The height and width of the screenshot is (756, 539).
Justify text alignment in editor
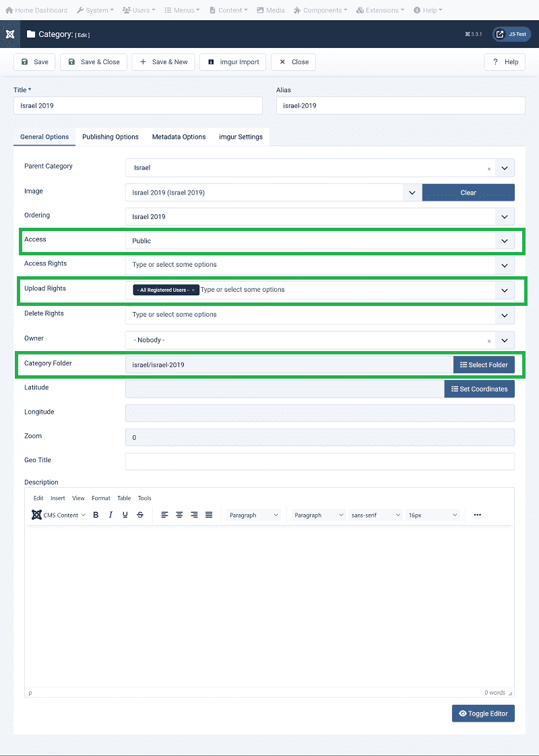209,515
